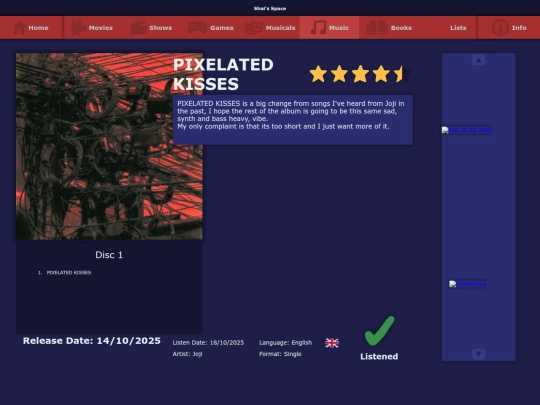
Task: Open Info section circled-i icon
Action: click(x=500, y=28)
